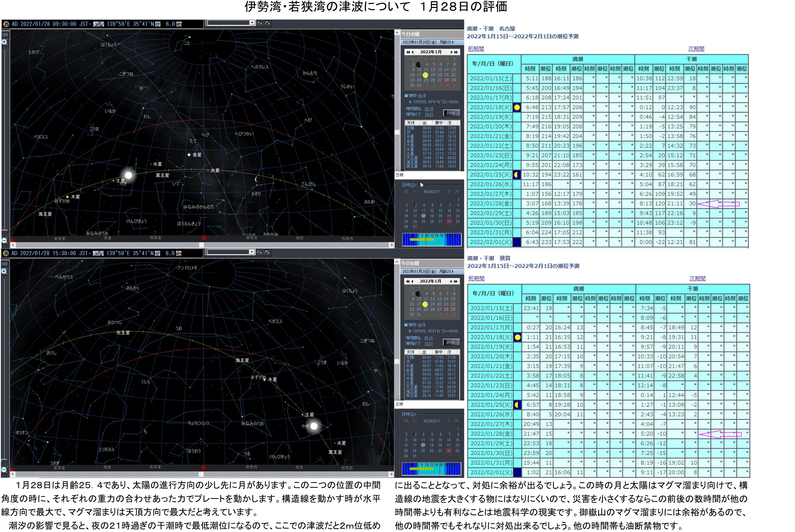Click the date/time readout 09:30:00 in the first chart
Screen dimensions: 795x532
pyautogui.click(x=64, y=24)
